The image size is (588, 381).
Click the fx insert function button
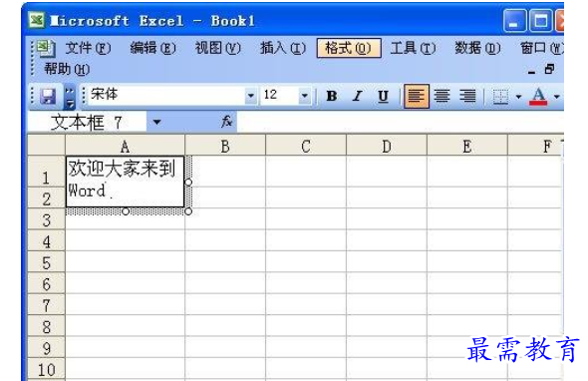[226, 122]
